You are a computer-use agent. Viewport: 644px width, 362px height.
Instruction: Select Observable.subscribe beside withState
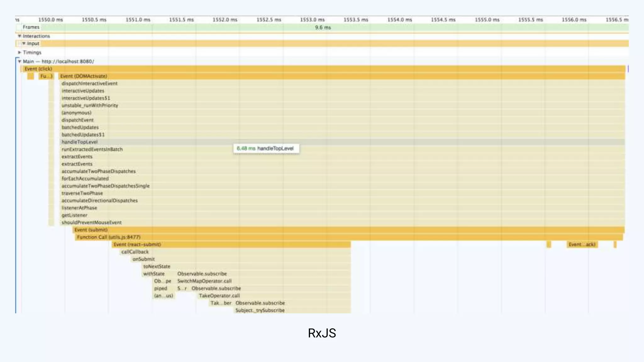[x=263, y=274]
